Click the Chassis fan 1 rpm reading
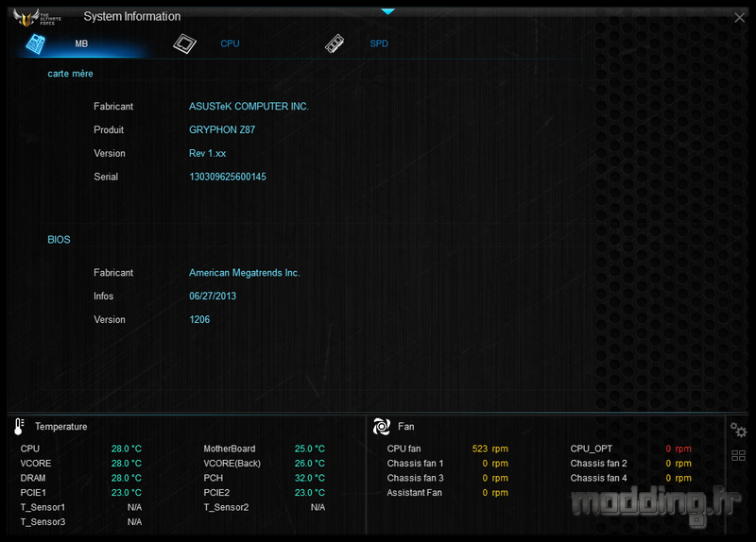Image resolution: width=756 pixels, height=542 pixels. pyautogui.click(x=495, y=464)
